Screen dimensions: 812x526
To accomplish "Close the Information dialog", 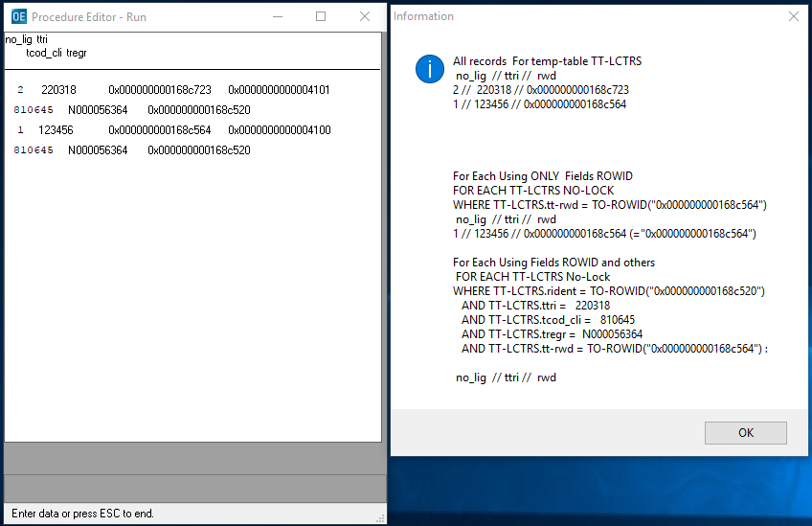I will (794, 16).
